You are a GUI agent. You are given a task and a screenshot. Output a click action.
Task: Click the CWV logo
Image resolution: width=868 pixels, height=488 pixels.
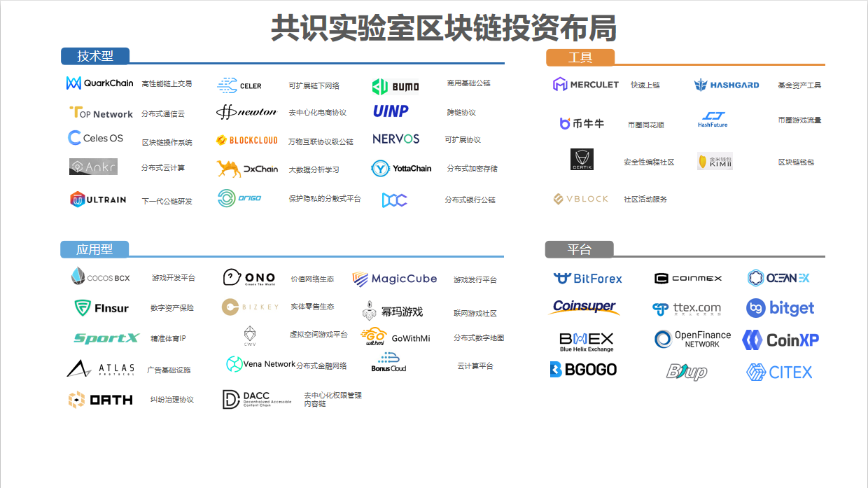click(x=251, y=336)
